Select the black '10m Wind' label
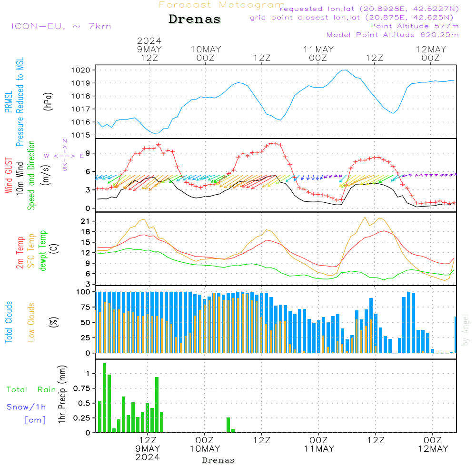476x476 pixels. (x=20, y=178)
